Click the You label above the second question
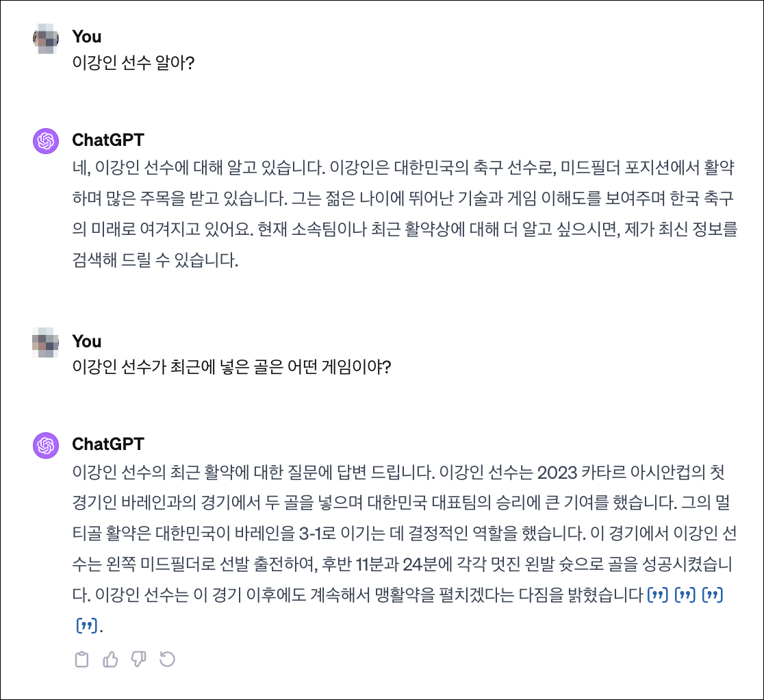The height and width of the screenshot is (700, 764). click(x=87, y=342)
